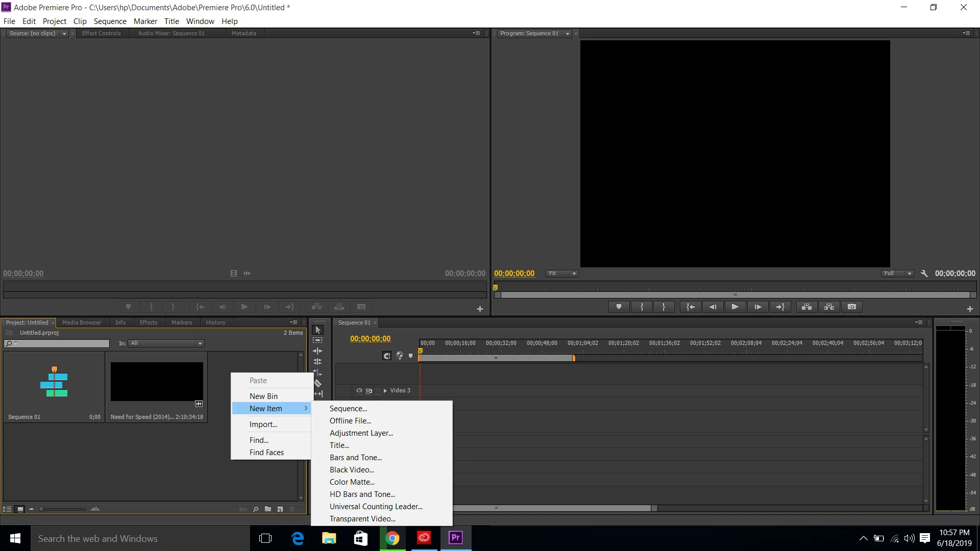This screenshot has width=980, height=551.
Task: Open the Fit zoom level dropdown
Action: pos(562,273)
